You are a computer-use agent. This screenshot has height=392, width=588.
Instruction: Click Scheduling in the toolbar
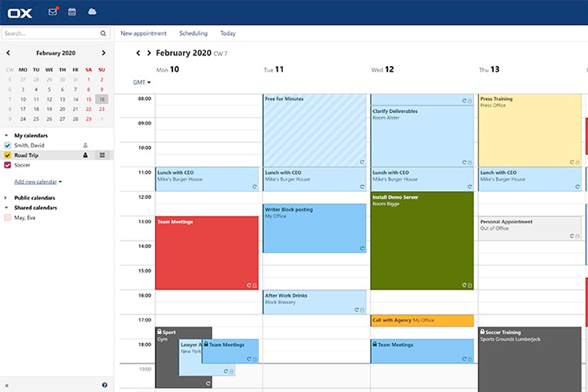coord(193,33)
